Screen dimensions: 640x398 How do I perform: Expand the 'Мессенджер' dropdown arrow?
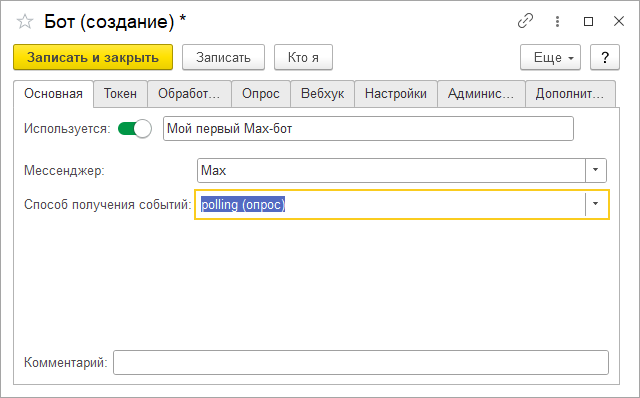596,171
